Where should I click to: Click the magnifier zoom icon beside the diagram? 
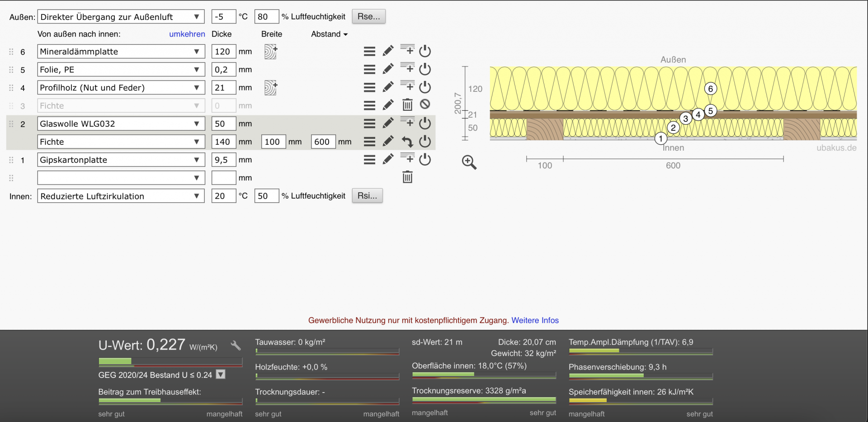tap(469, 162)
